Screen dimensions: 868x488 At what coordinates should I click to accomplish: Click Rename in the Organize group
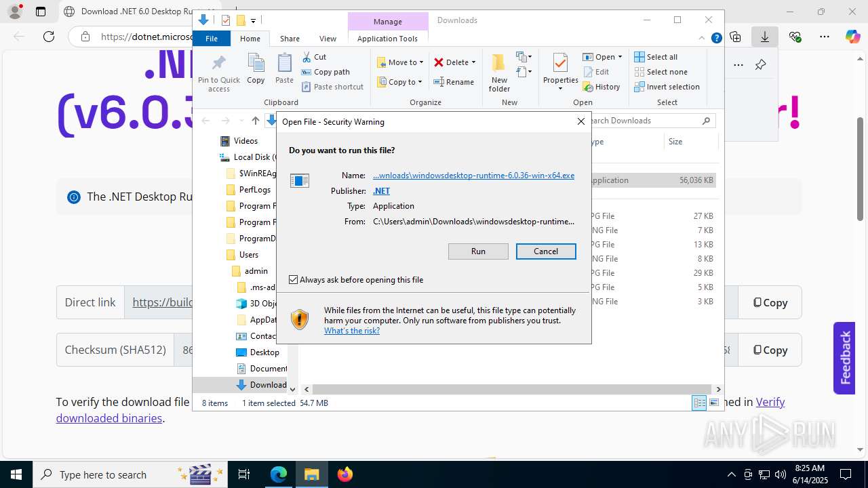454,82
